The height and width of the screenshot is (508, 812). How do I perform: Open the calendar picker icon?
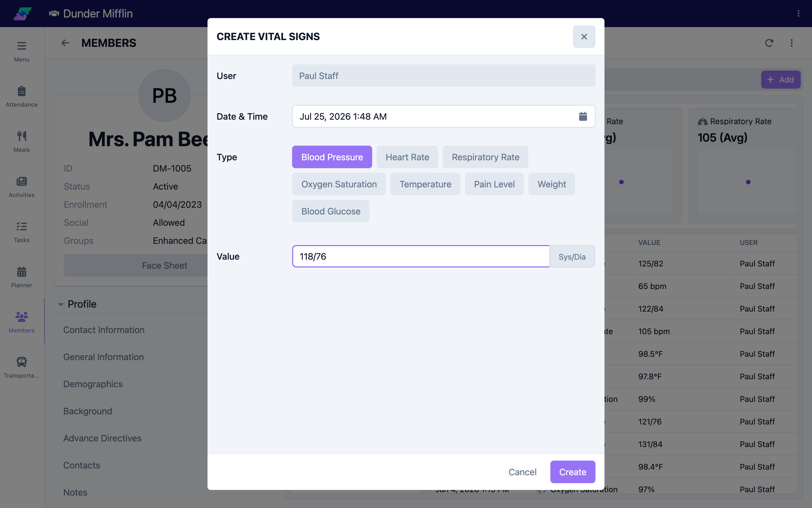coord(583,116)
